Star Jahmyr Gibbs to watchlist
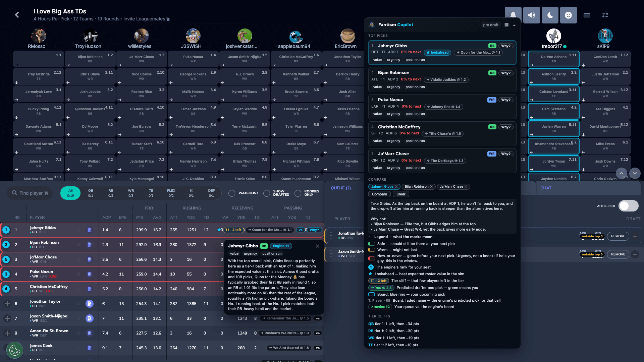 [x=78, y=230]
